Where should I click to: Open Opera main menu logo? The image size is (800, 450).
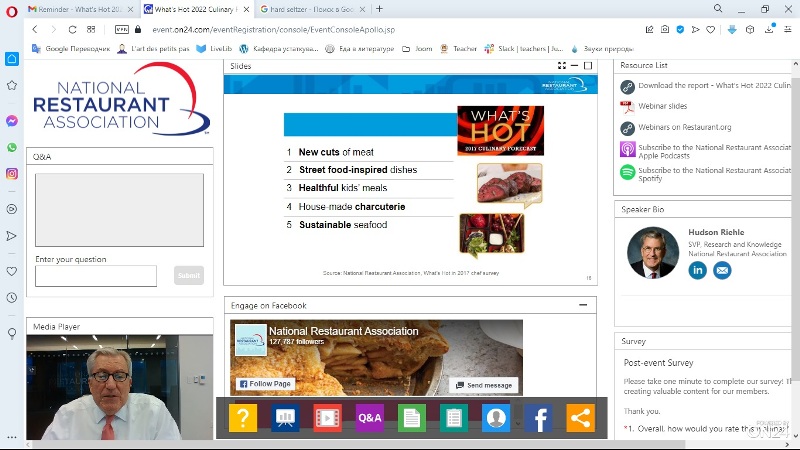(12, 11)
